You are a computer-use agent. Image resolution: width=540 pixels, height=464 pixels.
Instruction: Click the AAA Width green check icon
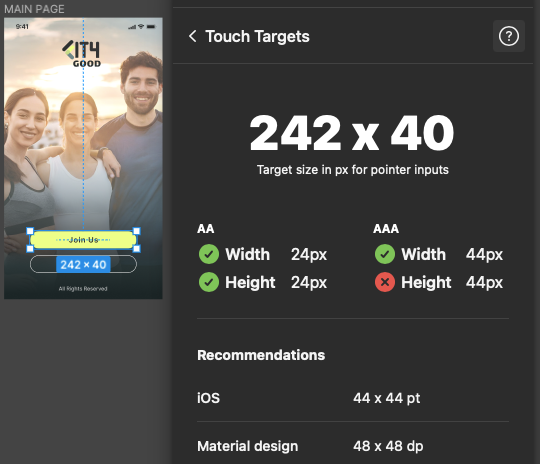385,254
